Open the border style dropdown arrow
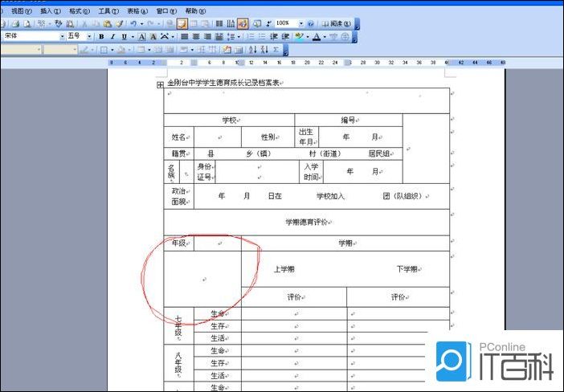The width and height of the screenshot is (564, 392). pyautogui.click(x=112, y=50)
